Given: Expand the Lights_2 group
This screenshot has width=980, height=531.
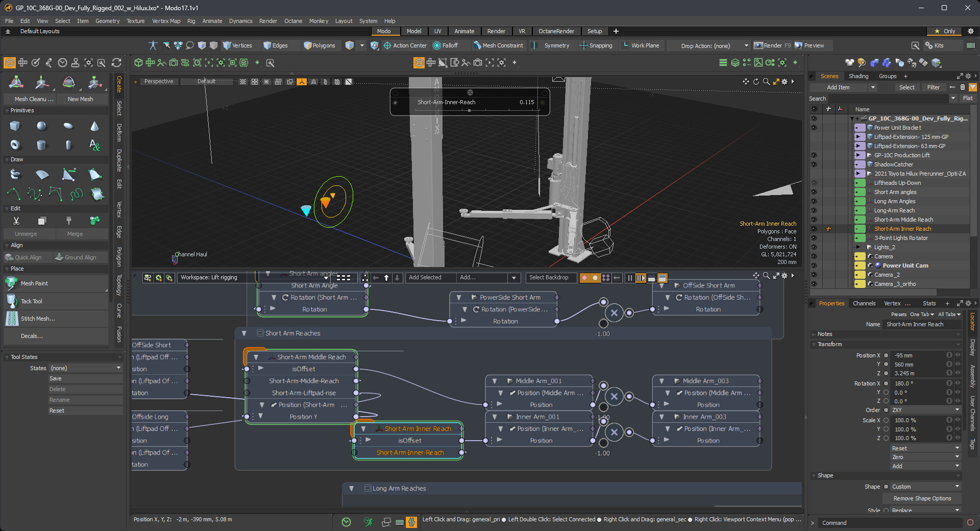Looking at the screenshot, I should (x=858, y=247).
